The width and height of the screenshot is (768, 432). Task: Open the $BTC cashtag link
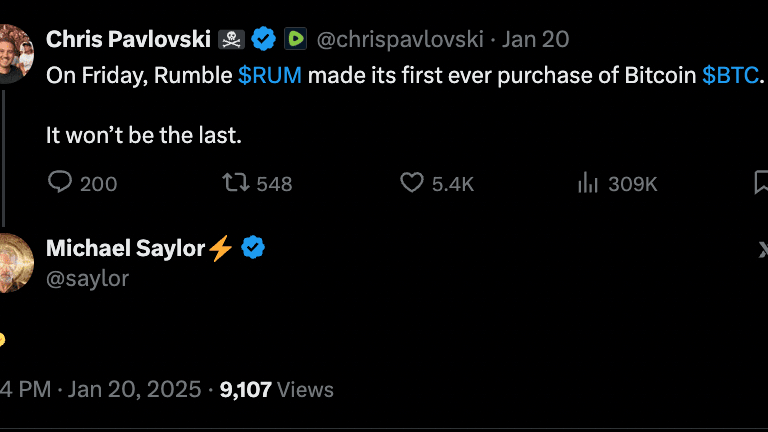tap(730, 76)
